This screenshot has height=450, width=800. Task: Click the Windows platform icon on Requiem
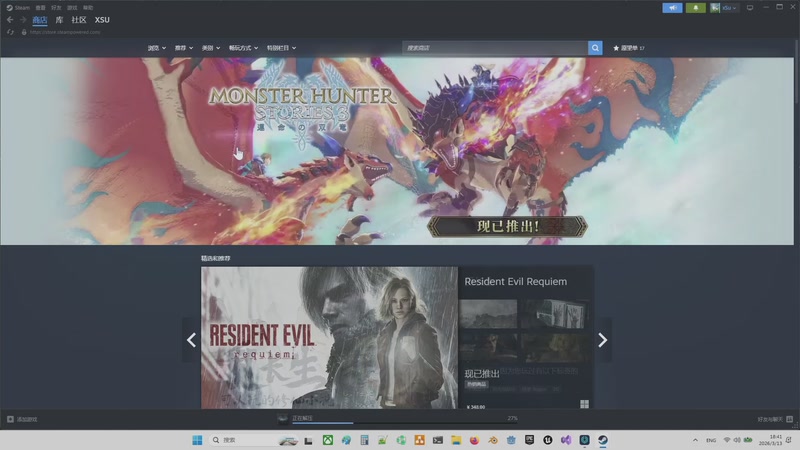pyautogui.click(x=584, y=404)
